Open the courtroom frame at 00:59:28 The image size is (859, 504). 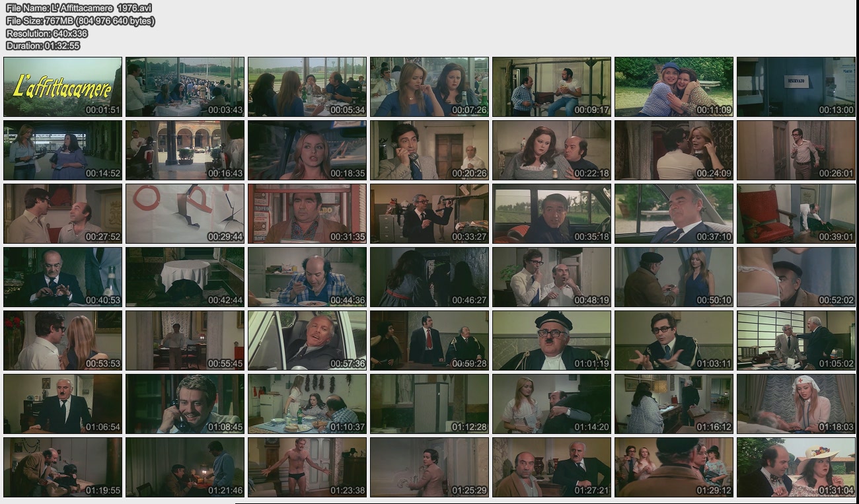tap(429, 340)
